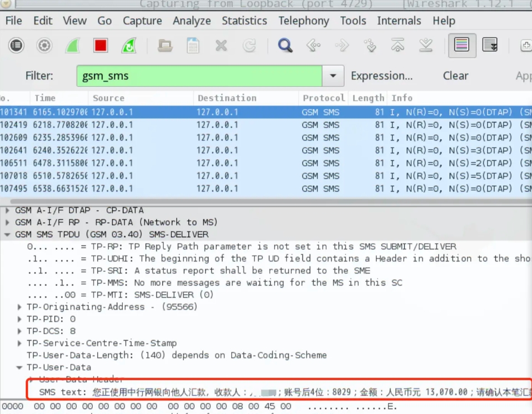Sort packets by Protocol column
Image resolution: width=532 pixels, height=414 pixels.
(x=324, y=98)
